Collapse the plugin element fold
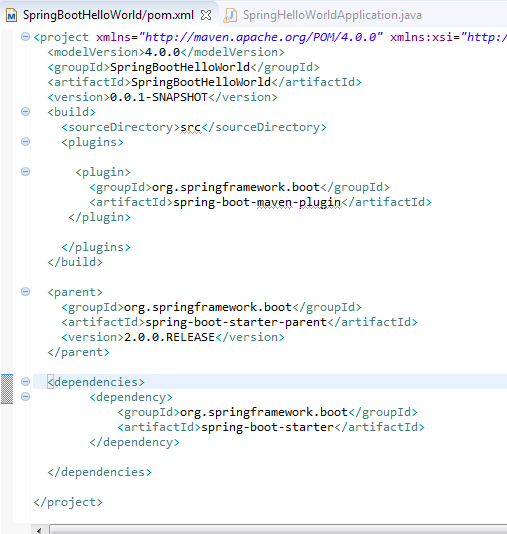 (x=26, y=171)
